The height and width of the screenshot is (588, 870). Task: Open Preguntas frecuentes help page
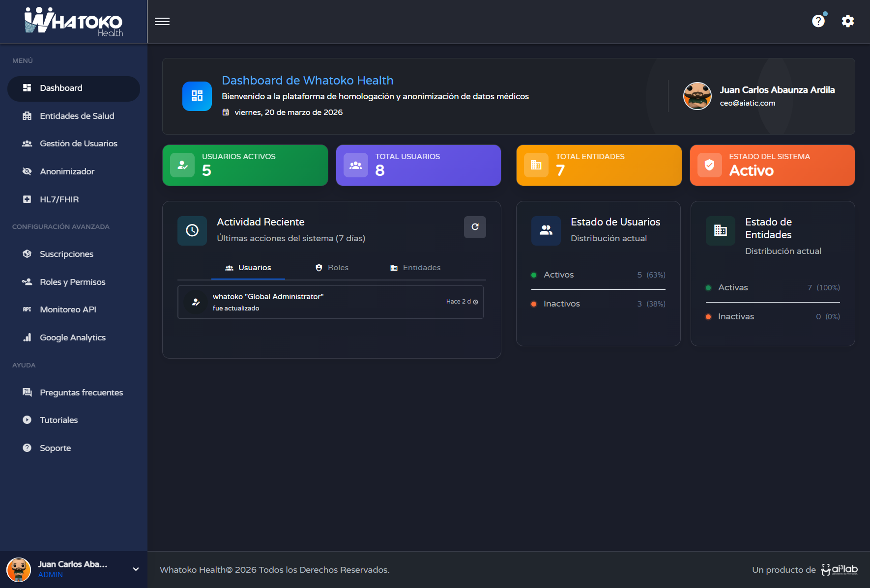pos(74,392)
